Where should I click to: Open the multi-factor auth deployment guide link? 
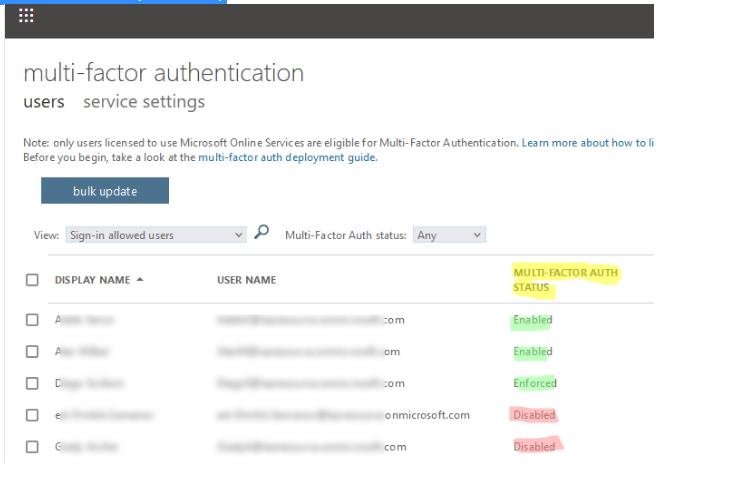point(288,157)
